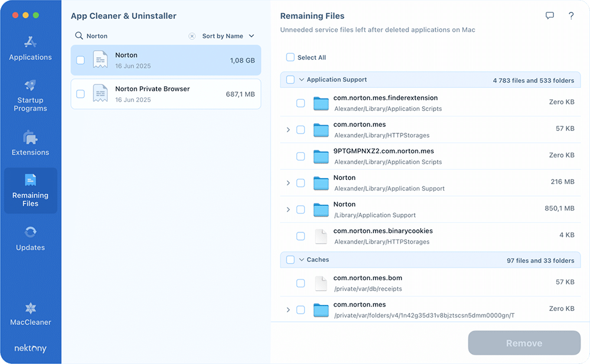Check the 850,1 MB Norton folder checkbox
Image resolution: width=590 pixels, height=364 pixels.
[x=301, y=209]
